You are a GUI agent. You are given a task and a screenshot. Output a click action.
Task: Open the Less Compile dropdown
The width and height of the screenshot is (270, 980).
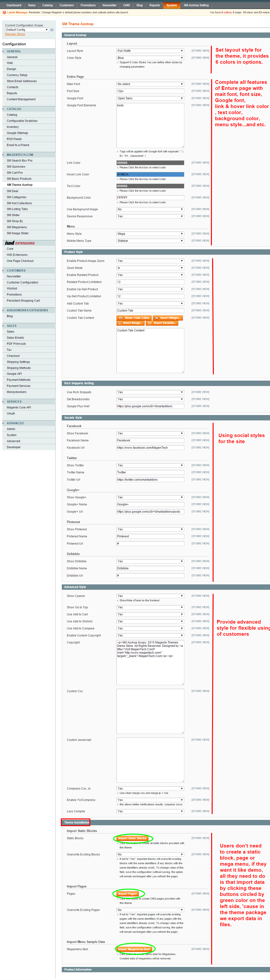click(150, 811)
